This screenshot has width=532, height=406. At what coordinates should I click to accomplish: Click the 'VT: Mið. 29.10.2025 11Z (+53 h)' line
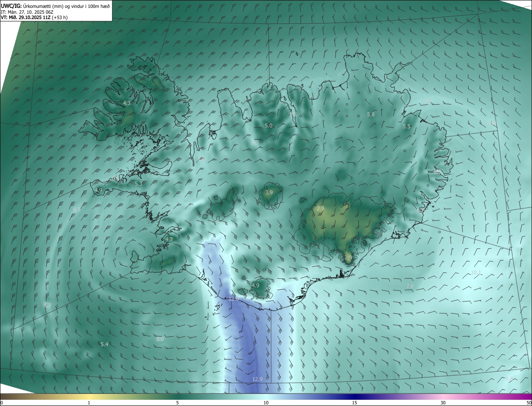pyautogui.click(x=34, y=17)
